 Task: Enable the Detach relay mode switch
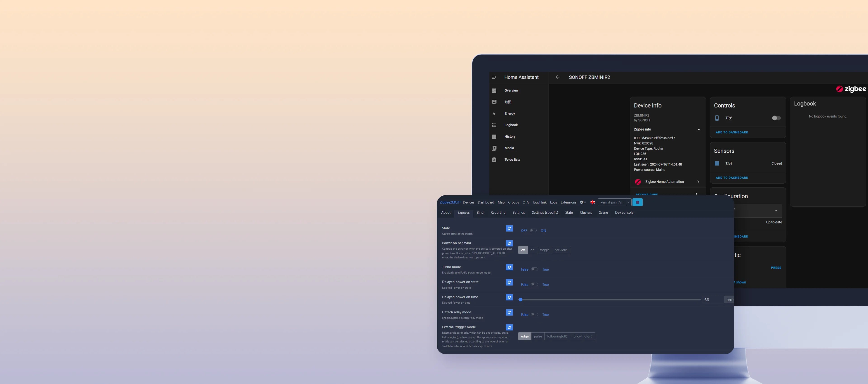(534, 315)
